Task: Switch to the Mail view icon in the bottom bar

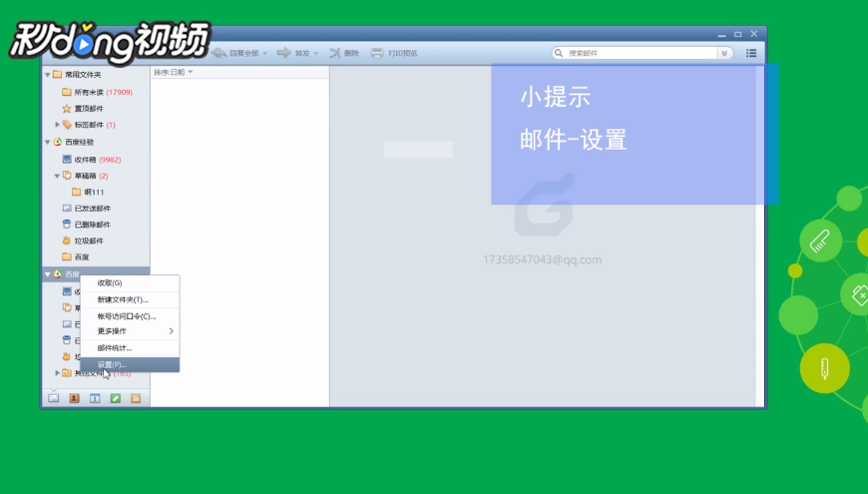Action: [x=54, y=398]
